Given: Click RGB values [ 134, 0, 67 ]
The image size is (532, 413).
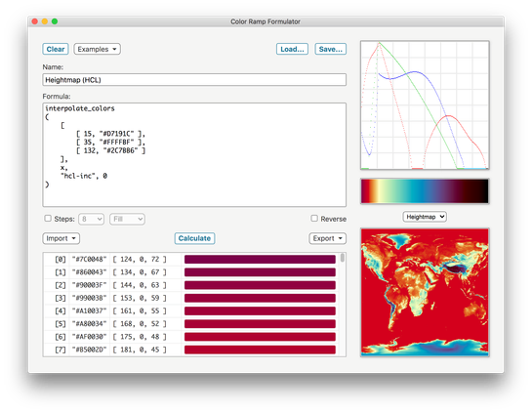Looking at the screenshot, I should point(140,272).
